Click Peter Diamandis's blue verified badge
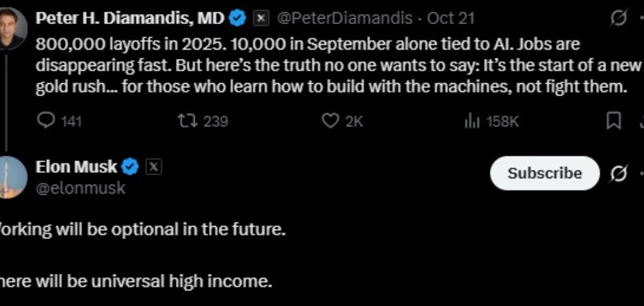The height and width of the screenshot is (306, 644). (237, 19)
